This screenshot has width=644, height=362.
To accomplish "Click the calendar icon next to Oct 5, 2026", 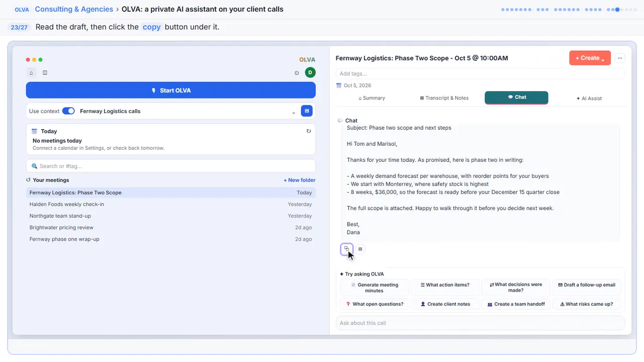I will 339,85.
